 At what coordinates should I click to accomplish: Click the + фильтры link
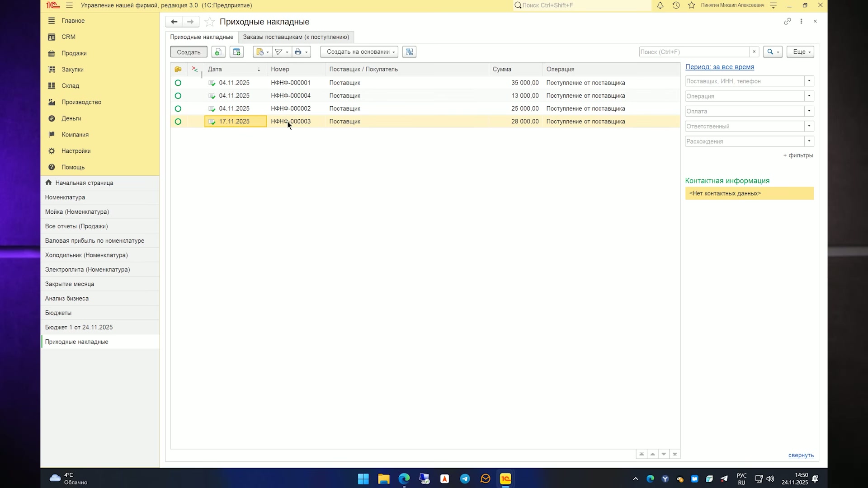798,155
